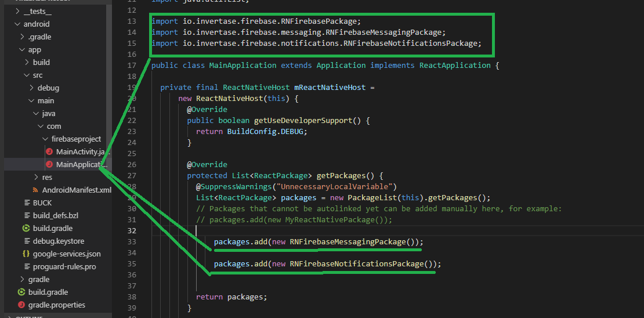
Task: Expand the res folder chevron
Action: coord(37,177)
